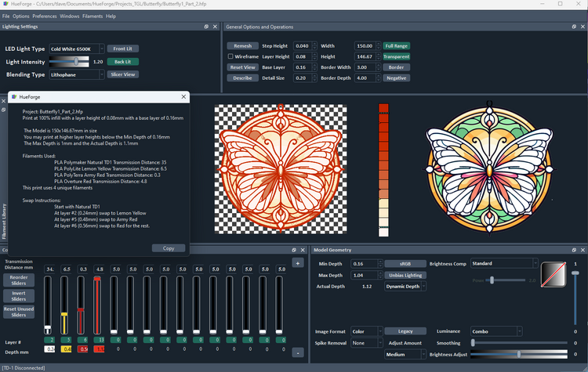Click the minus button to remove slider
Image resolution: width=588 pixels, height=372 pixels.
[298, 352]
